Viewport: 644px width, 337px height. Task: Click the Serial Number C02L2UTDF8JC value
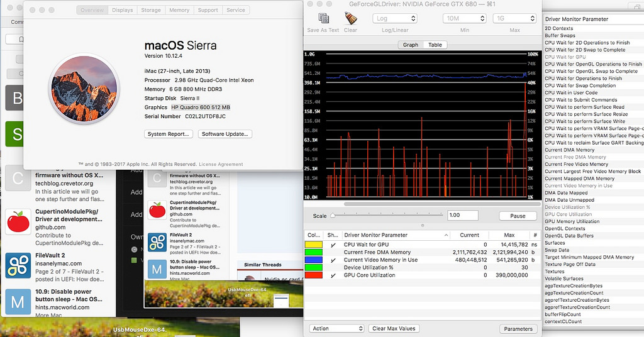tap(205, 116)
